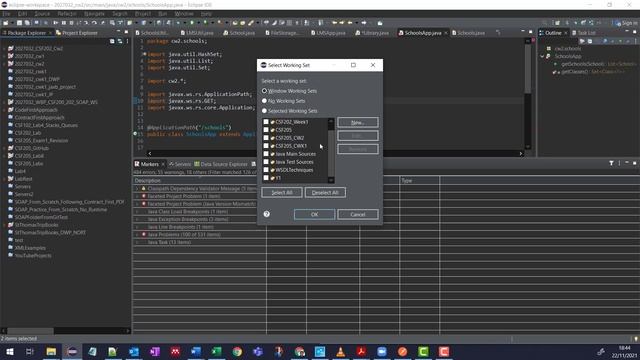Switch to School.java editor tab
The width and height of the screenshot is (640, 360).
point(239,33)
